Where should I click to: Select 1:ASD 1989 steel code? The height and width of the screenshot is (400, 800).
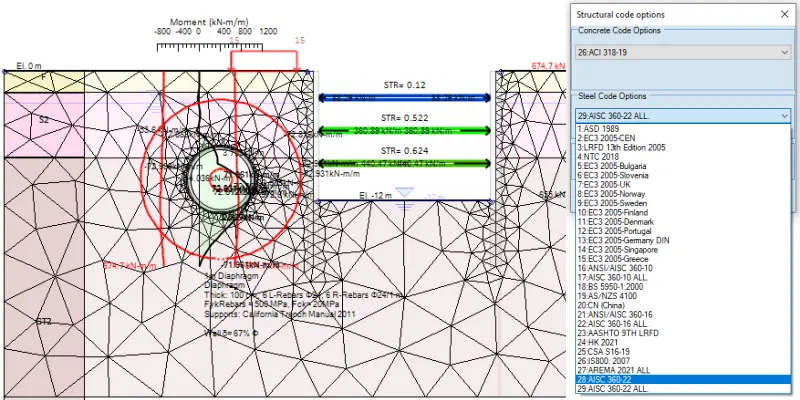(683, 129)
